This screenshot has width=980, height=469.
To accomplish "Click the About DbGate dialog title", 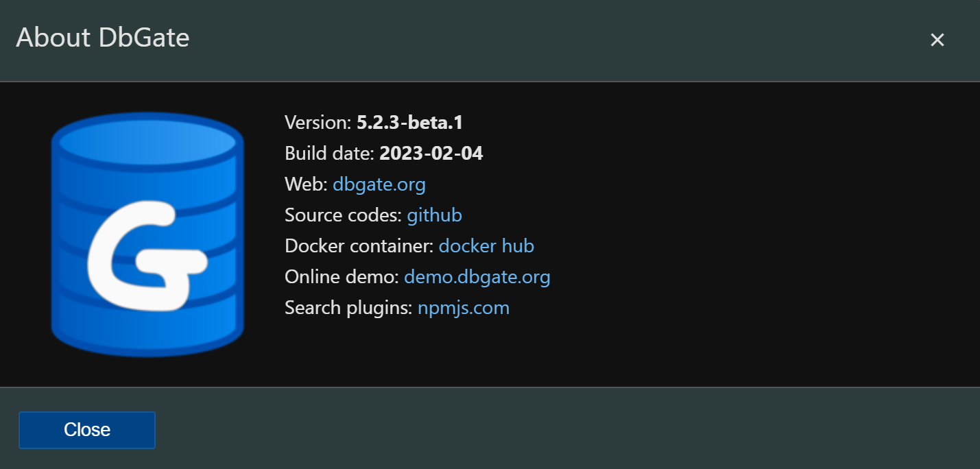I will [x=103, y=38].
